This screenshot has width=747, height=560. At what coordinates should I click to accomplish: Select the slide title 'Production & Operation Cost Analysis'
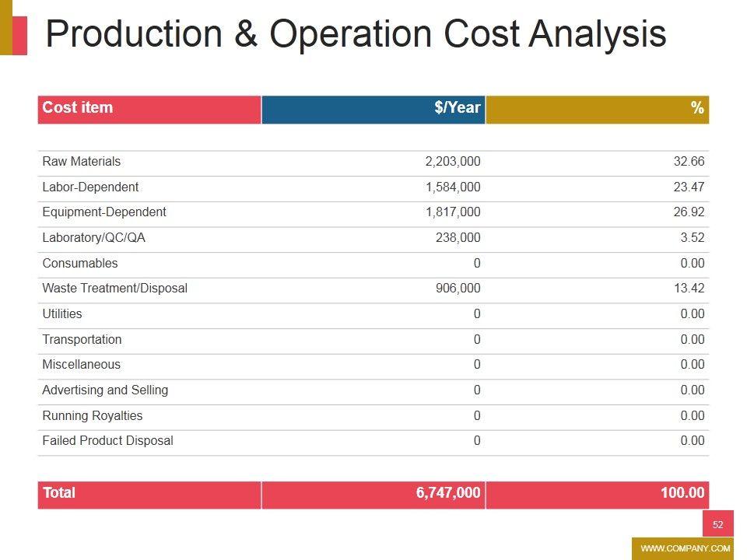[x=356, y=35]
